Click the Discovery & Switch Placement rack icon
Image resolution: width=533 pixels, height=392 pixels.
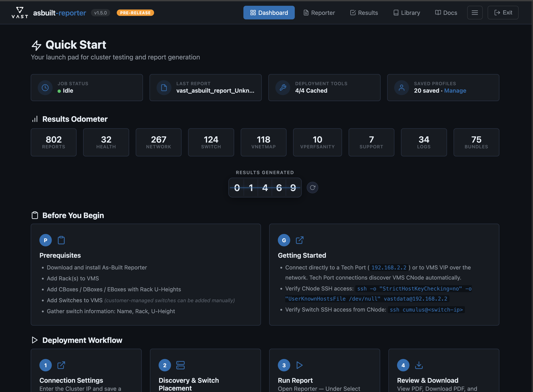(x=180, y=365)
